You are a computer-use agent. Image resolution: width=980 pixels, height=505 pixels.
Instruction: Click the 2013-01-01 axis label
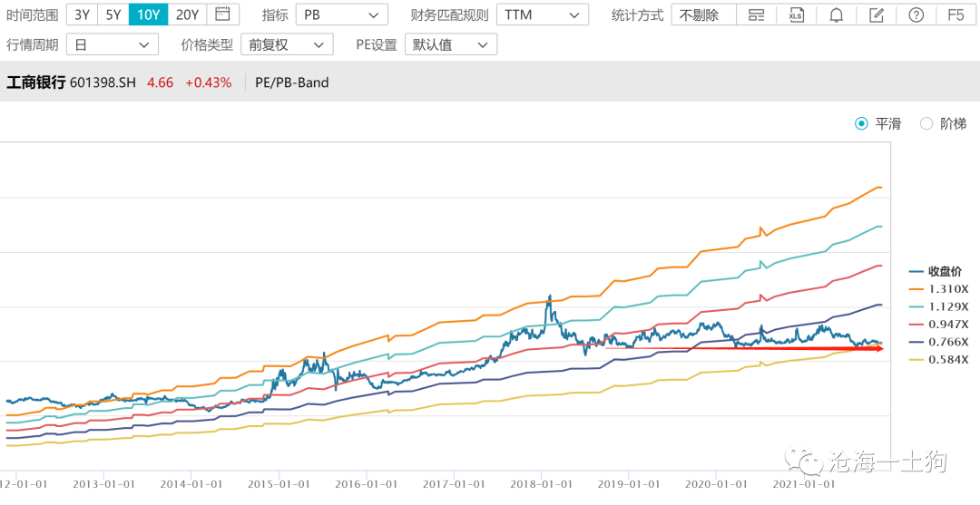103,484
